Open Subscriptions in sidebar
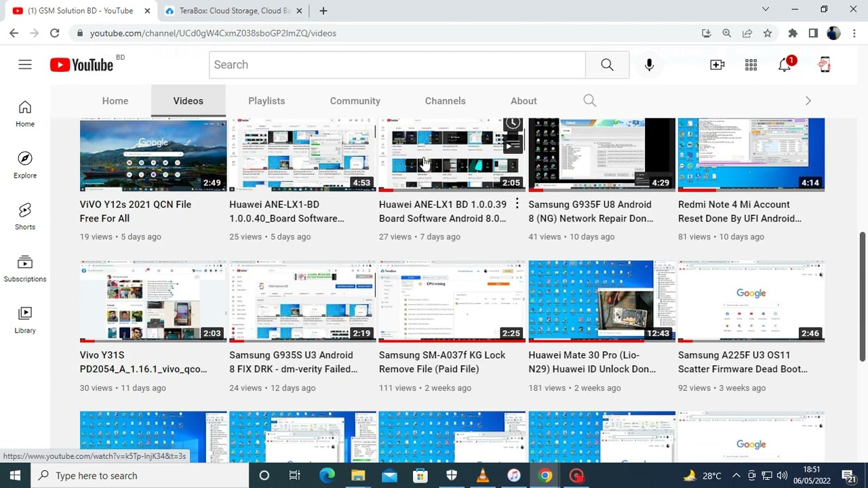This screenshot has height=488, width=868. click(x=25, y=269)
